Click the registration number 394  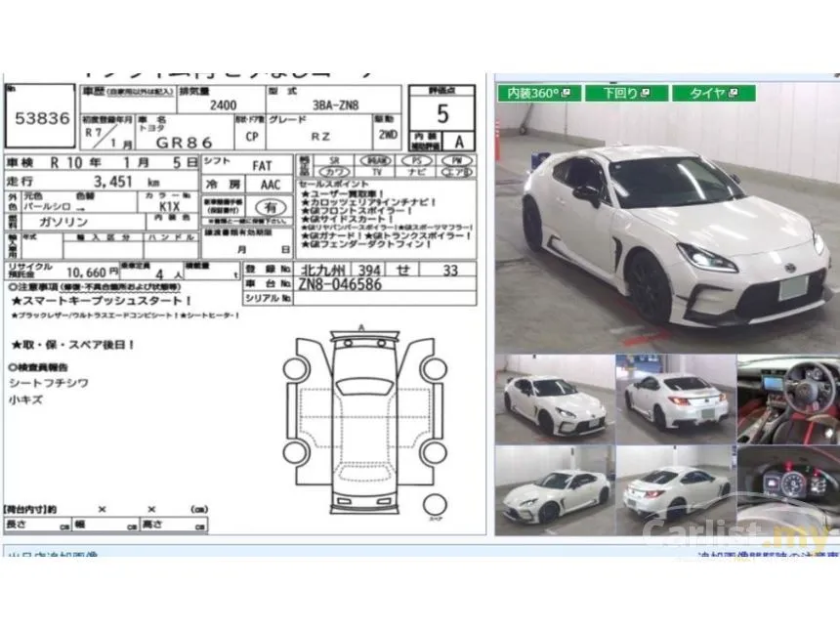pyautogui.click(x=369, y=270)
